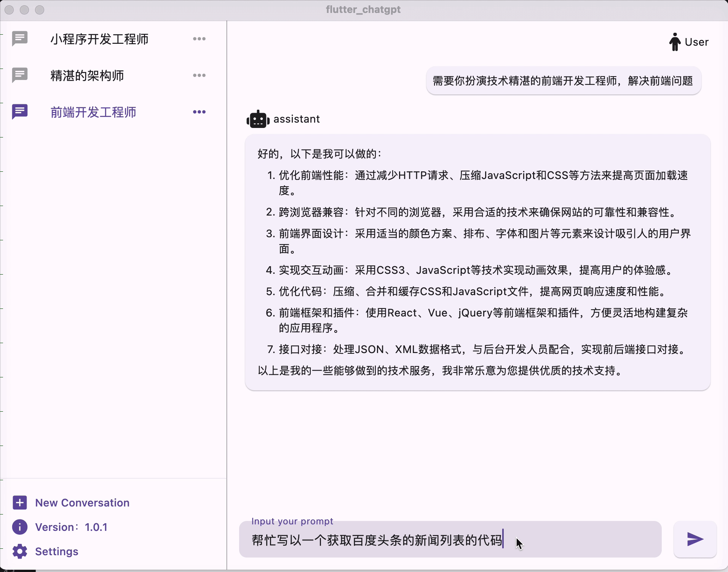Click chat icon beside 精湛的架构师
Viewport: 728px width, 572px height.
tap(20, 75)
